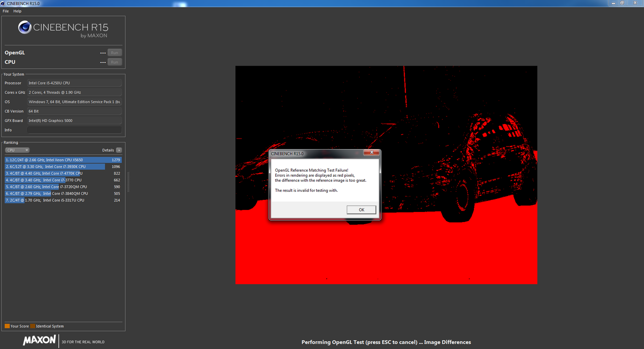Click the side panel resize handle
Image resolution: width=644 pixels, height=349 pixels.
[x=128, y=182]
